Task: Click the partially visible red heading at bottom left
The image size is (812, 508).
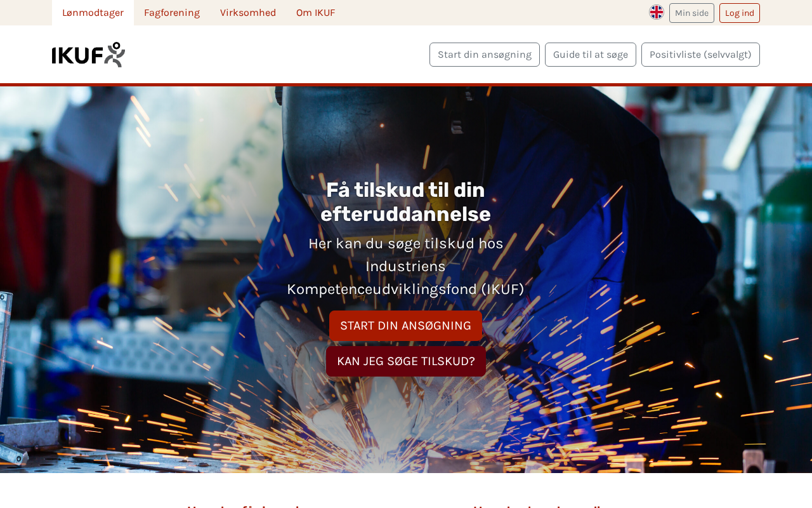Action: tap(244, 505)
